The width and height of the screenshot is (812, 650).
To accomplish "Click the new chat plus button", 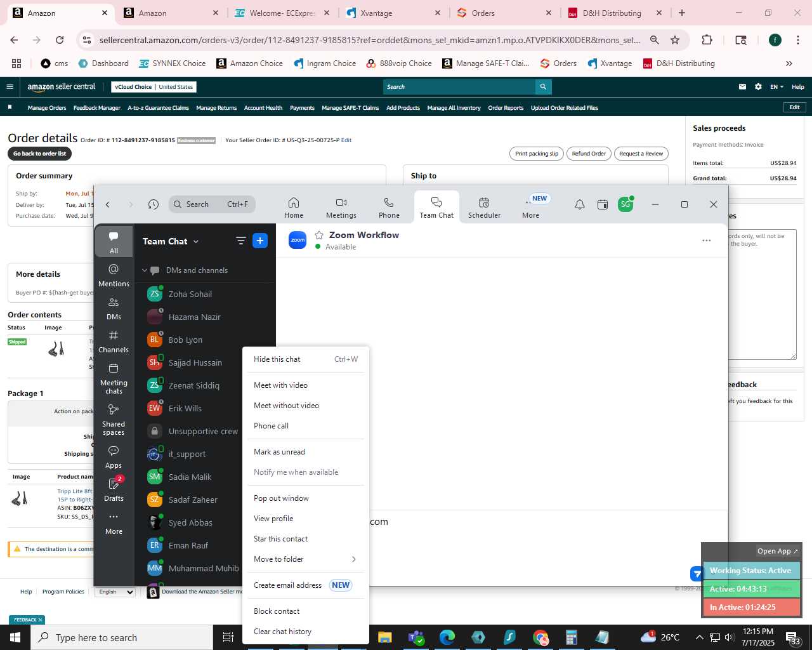I will (260, 241).
